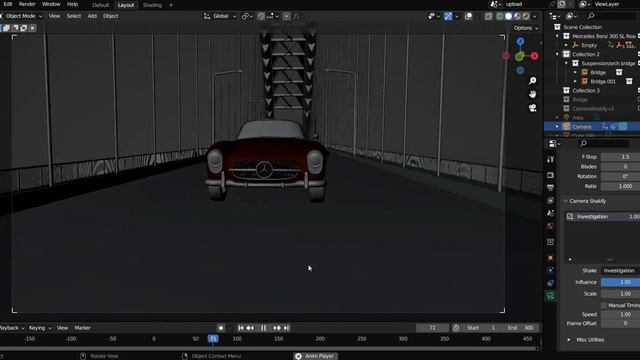640x360 pixels.
Task: Toggle snapping magnet in viewport header
Action: click(x=261, y=16)
